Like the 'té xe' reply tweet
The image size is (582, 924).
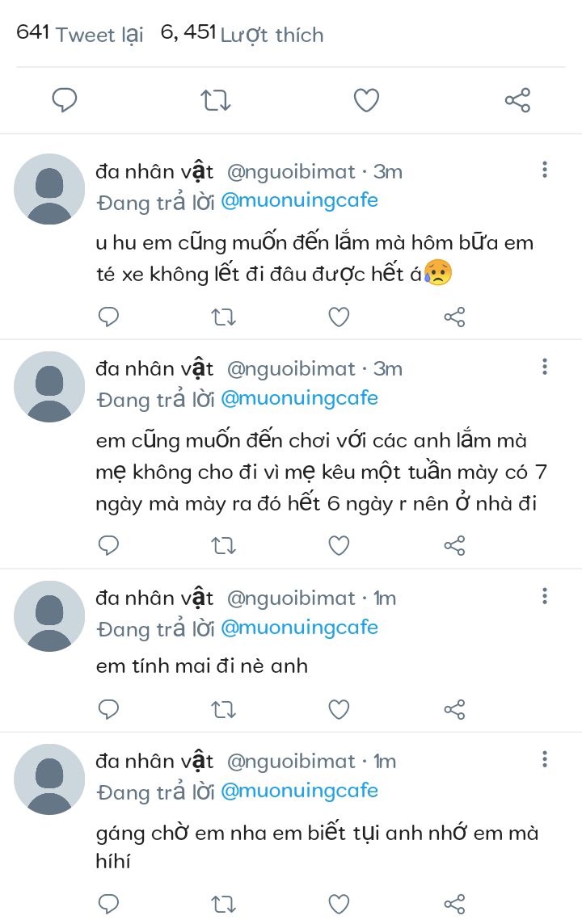pyautogui.click(x=339, y=317)
